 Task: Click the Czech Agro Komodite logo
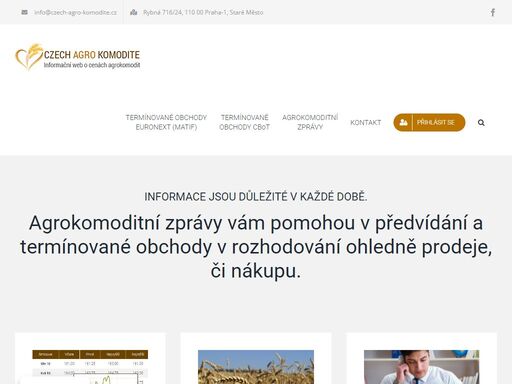(x=78, y=57)
